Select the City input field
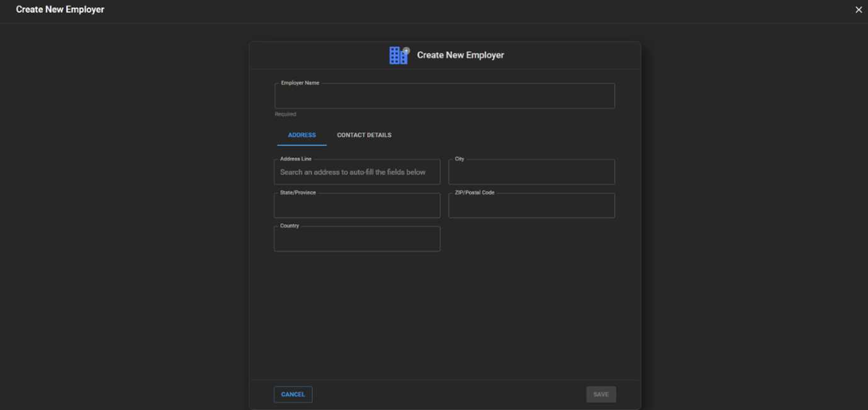The height and width of the screenshot is (410, 868). tap(531, 173)
